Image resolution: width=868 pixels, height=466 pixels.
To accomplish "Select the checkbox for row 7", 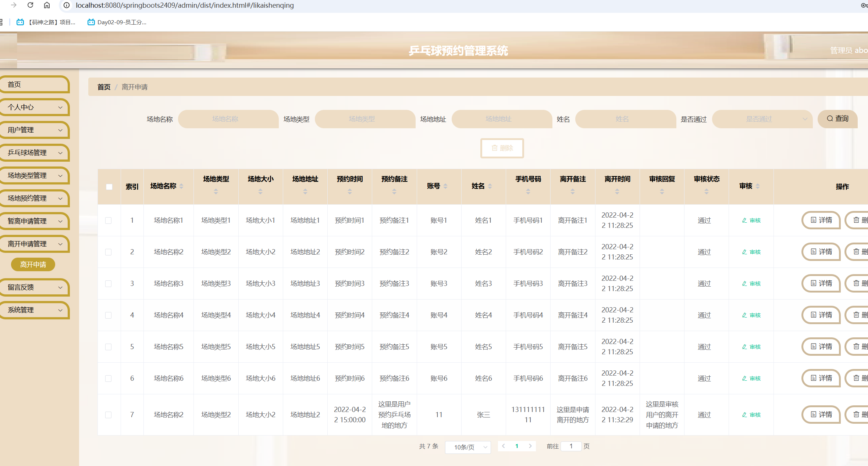I will point(108,415).
